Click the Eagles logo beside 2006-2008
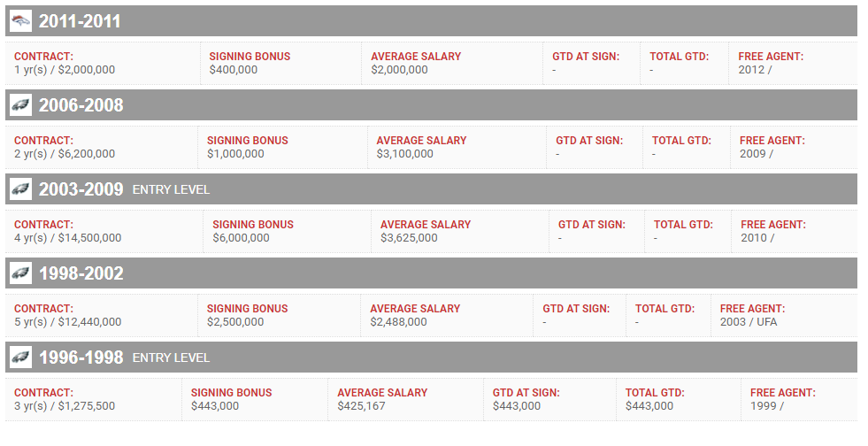 pos(21,105)
